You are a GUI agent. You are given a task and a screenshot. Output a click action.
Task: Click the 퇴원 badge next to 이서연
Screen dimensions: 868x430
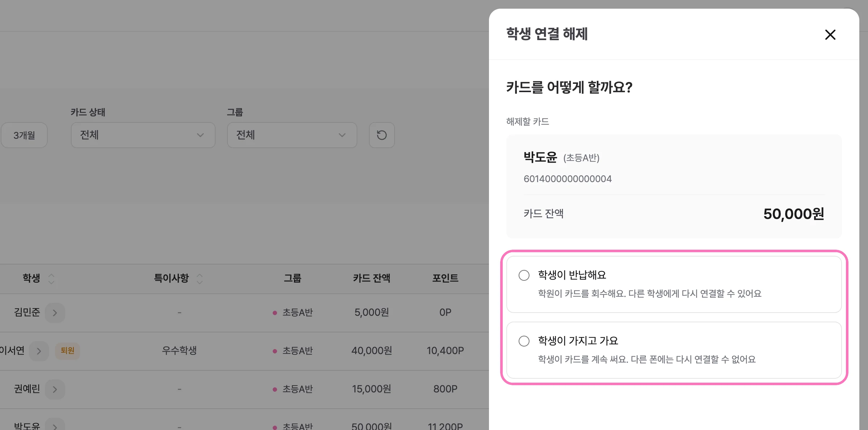point(68,351)
